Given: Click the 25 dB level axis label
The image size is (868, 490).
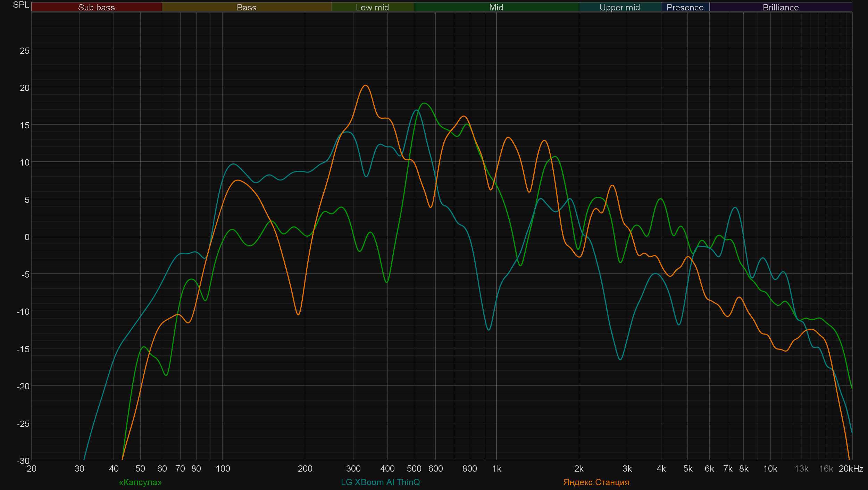Looking at the screenshot, I should [25, 51].
